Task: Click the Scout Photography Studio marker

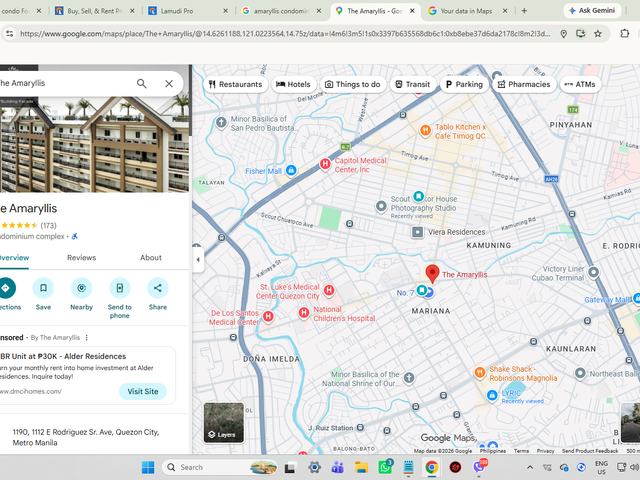Action: [x=381, y=207]
